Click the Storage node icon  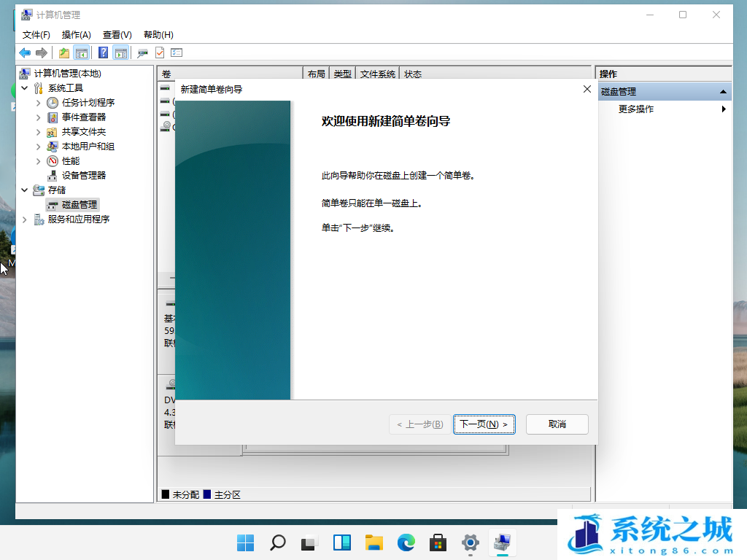pyautogui.click(x=39, y=190)
